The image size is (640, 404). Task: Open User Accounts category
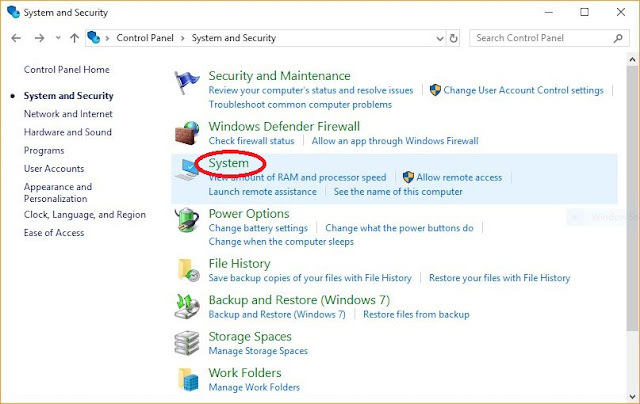[54, 169]
